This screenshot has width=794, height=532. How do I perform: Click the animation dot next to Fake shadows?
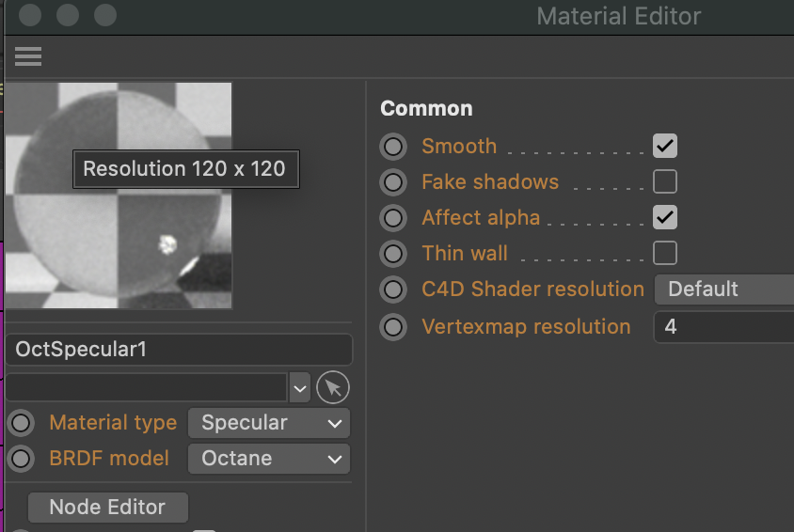pyautogui.click(x=393, y=182)
